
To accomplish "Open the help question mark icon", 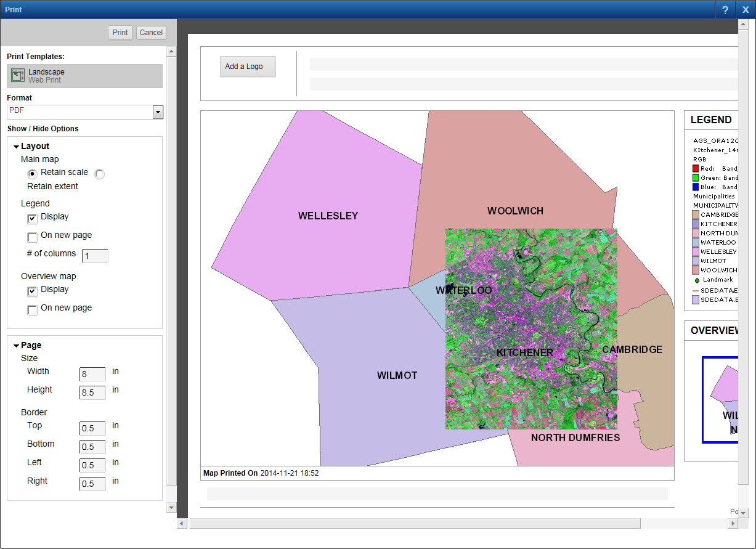I will (725, 10).
